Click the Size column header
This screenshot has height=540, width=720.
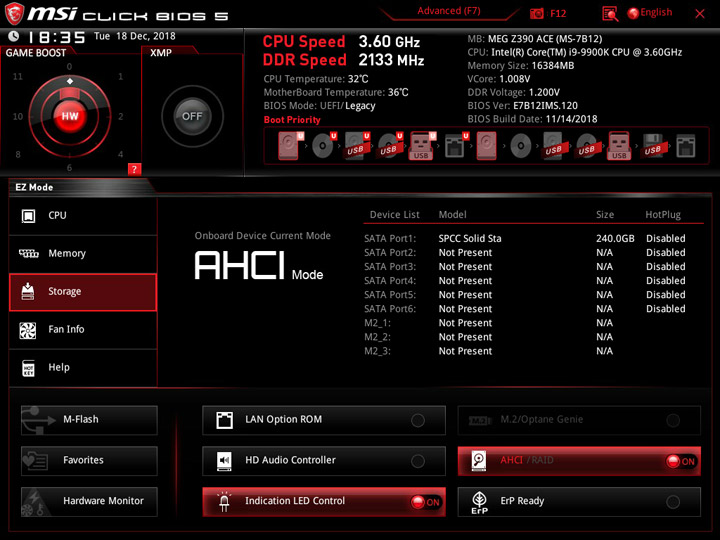[x=605, y=214]
